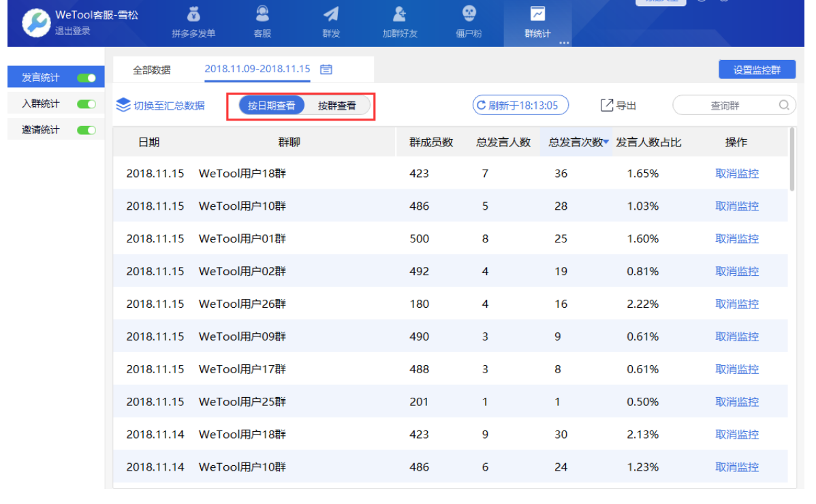816x504 pixels.
Task: Open the 拼多多发单 module icon
Action: point(193,14)
